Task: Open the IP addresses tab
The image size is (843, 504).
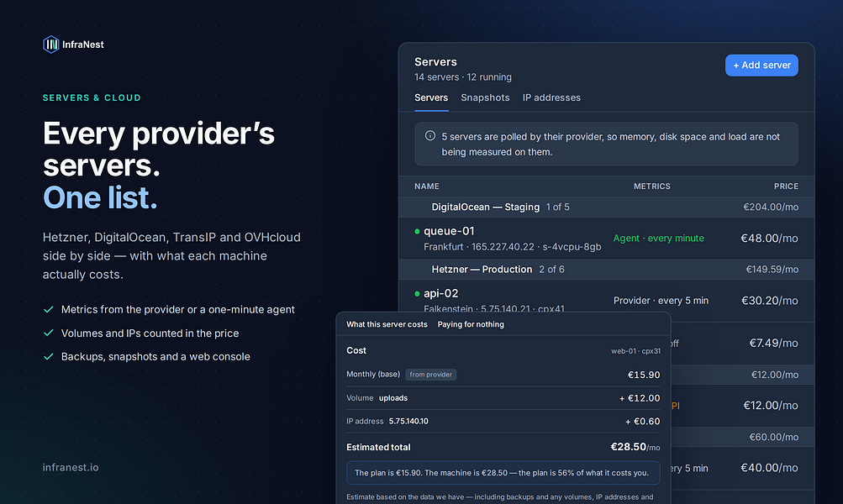Action: [x=551, y=97]
